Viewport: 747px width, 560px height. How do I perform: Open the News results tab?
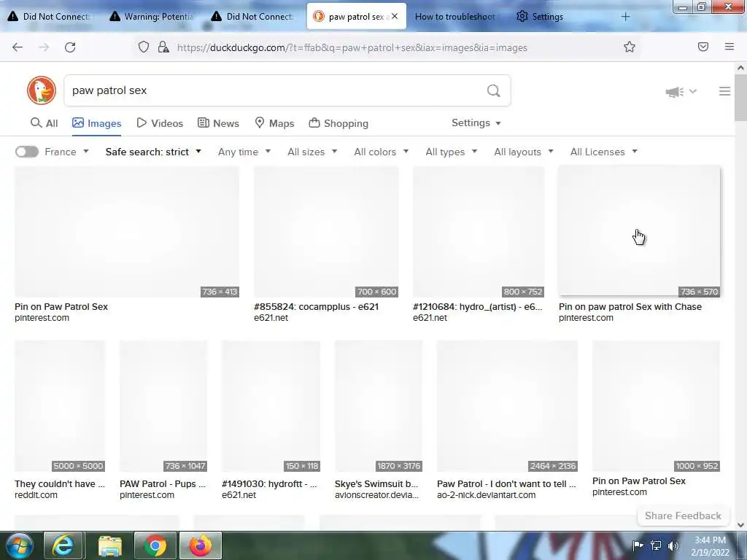tap(218, 123)
